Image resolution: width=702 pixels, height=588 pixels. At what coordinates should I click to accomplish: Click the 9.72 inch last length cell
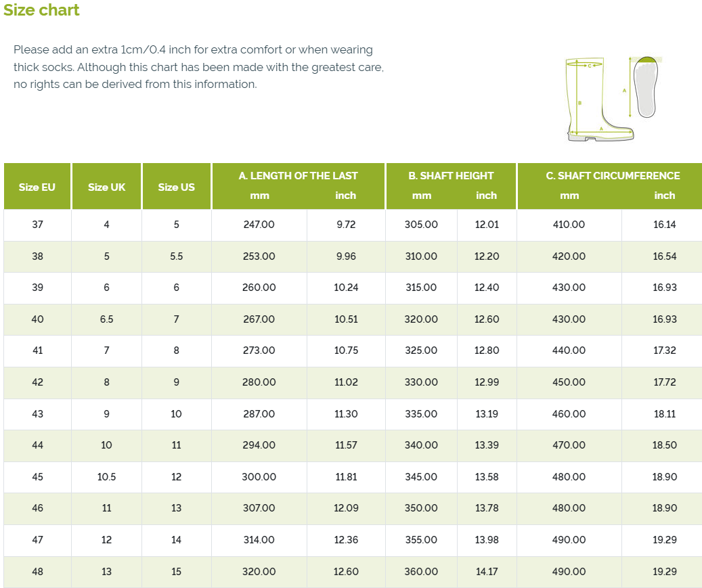(x=346, y=225)
